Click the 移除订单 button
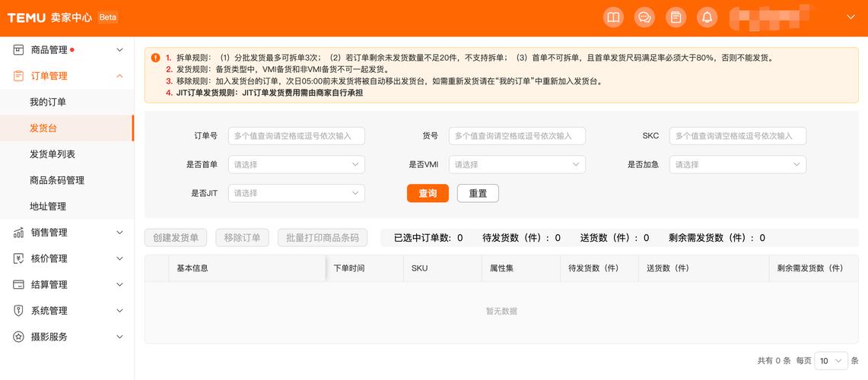The image size is (868, 380). (243, 238)
